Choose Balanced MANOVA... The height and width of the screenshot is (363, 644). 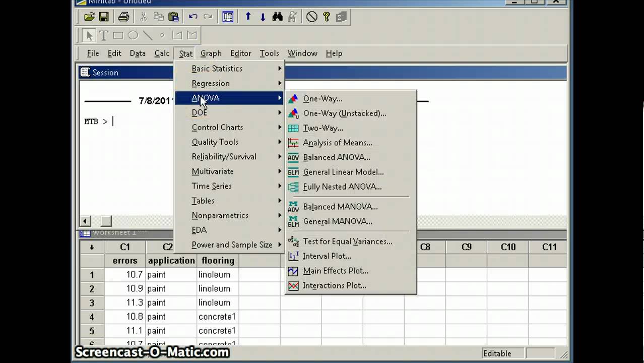click(351, 207)
